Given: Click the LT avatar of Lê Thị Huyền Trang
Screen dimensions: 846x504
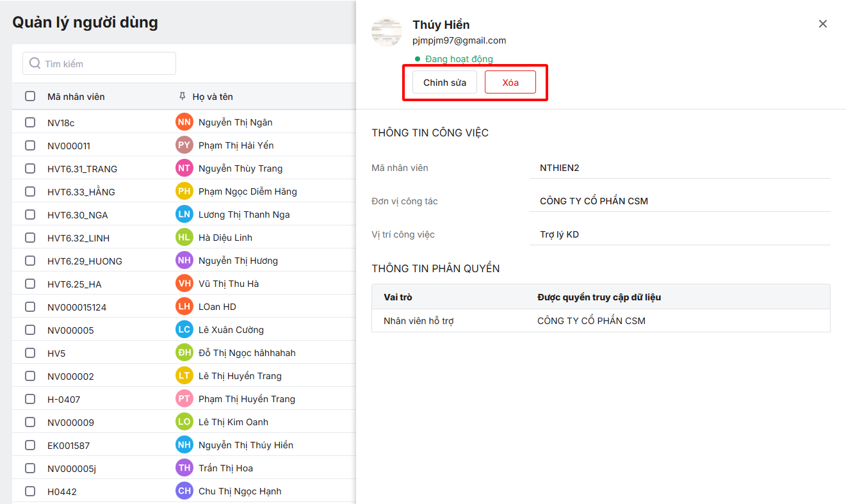Looking at the screenshot, I should pos(184,376).
